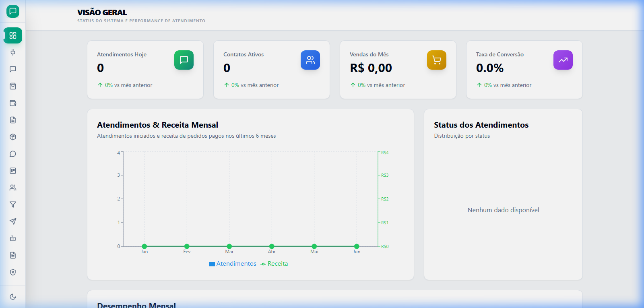Image resolution: width=644 pixels, height=308 pixels.
Task: Open the plug connections icon in the sidebar
Action: (13, 52)
